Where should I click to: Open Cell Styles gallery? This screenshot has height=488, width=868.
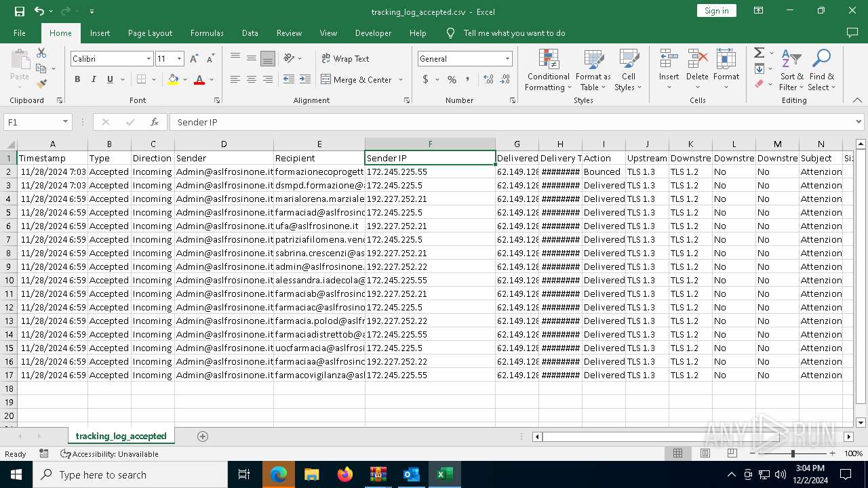tap(629, 70)
